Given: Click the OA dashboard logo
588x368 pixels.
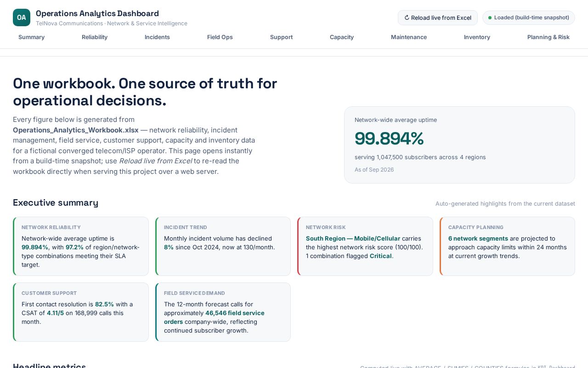Looking at the screenshot, I should click(x=22, y=17).
